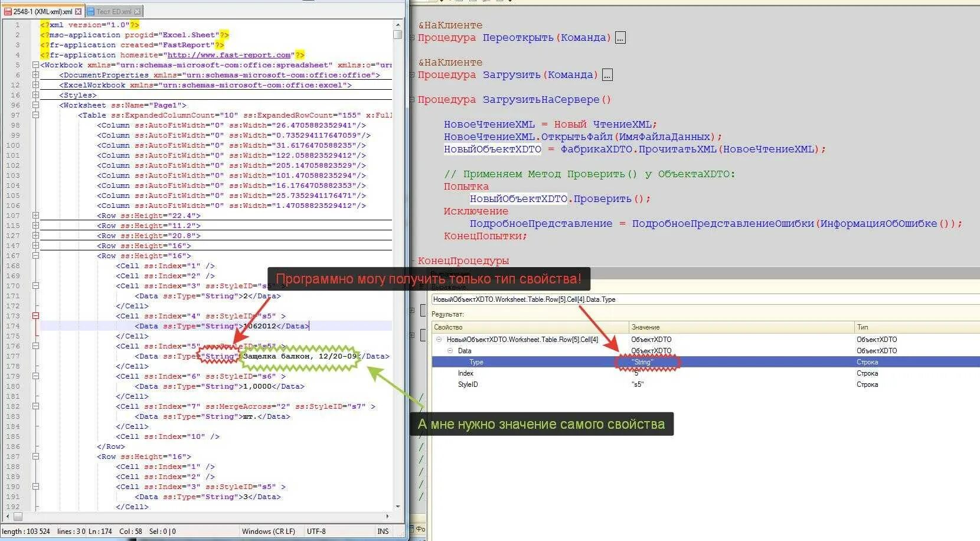Expand the DocumentProperties node at line 6
Screen dimensions: 980x541
click(35, 75)
